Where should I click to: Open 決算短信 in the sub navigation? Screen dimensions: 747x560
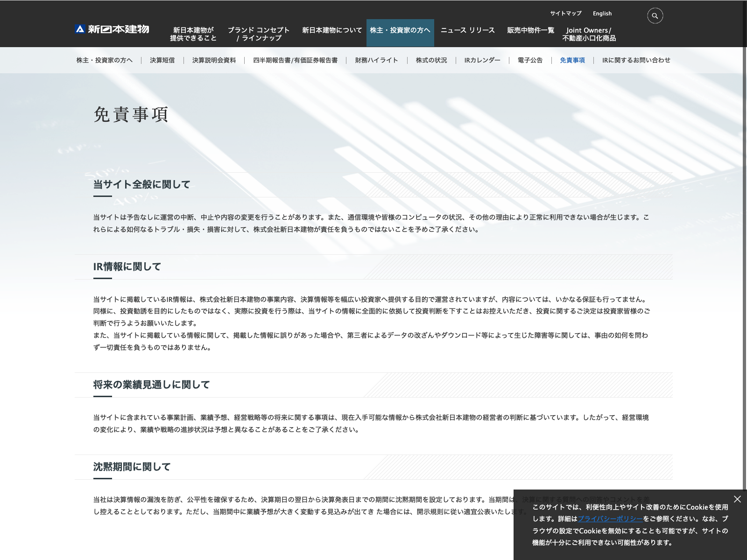point(162,60)
